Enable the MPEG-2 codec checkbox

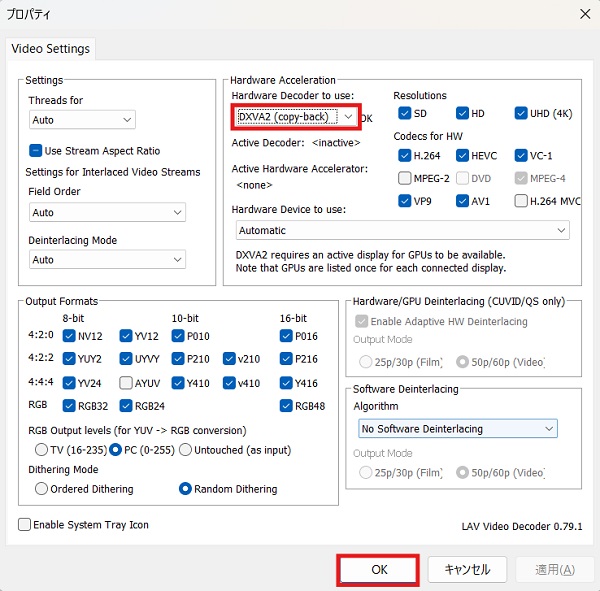pos(404,178)
